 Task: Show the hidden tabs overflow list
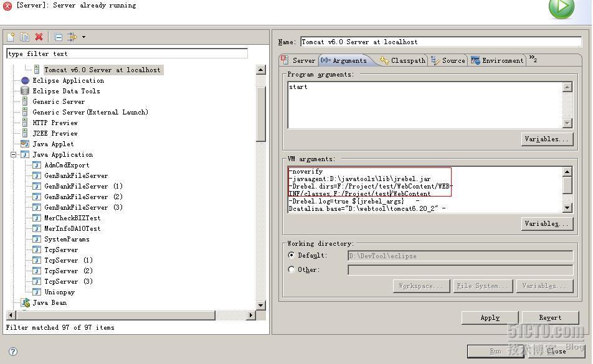[533, 58]
